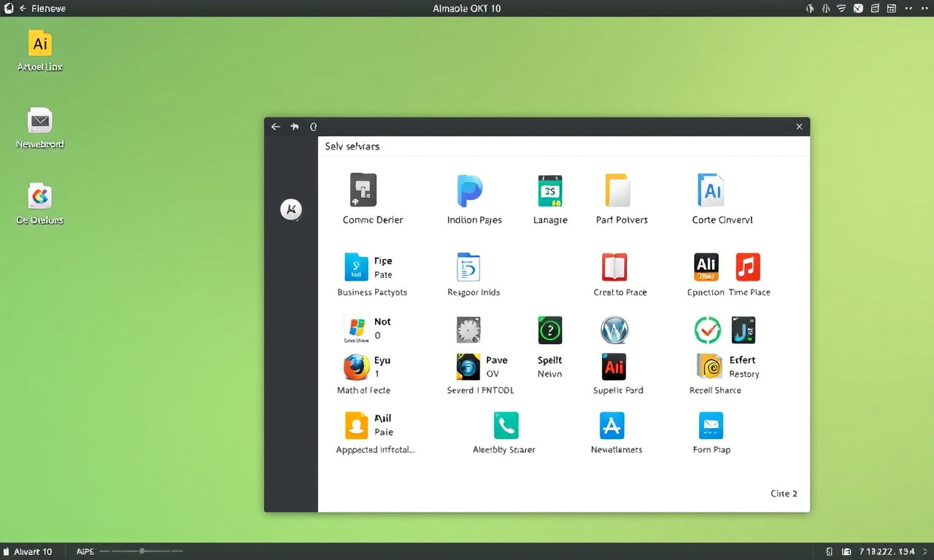Open the Business Pactyots blue icon
Screen dimensions: 934x560
357,267
